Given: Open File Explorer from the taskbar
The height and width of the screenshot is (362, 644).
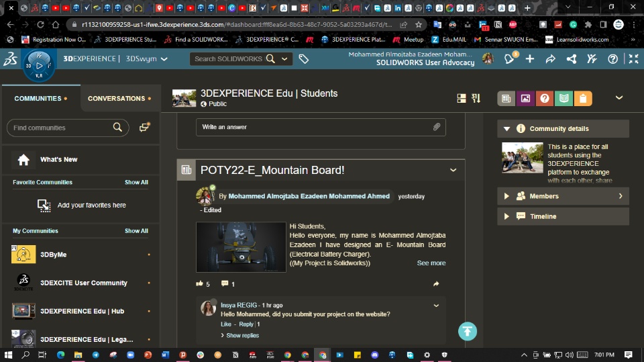Looking at the screenshot, I should (78, 355).
